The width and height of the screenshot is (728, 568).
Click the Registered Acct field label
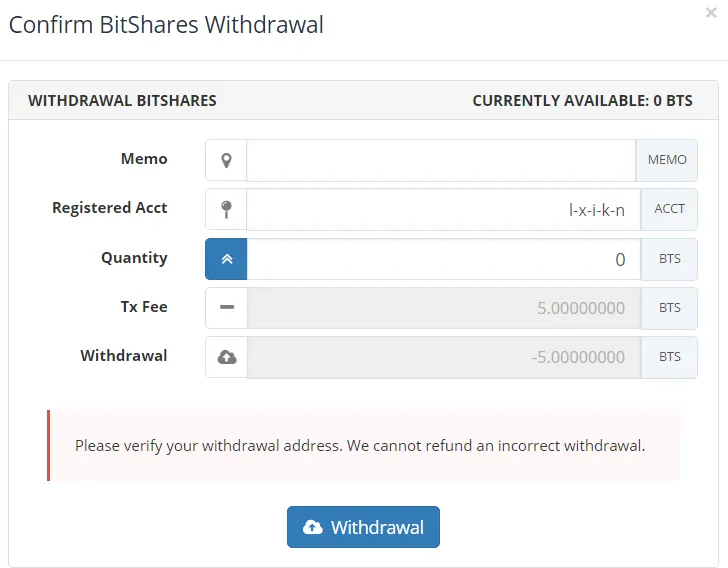(110, 208)
